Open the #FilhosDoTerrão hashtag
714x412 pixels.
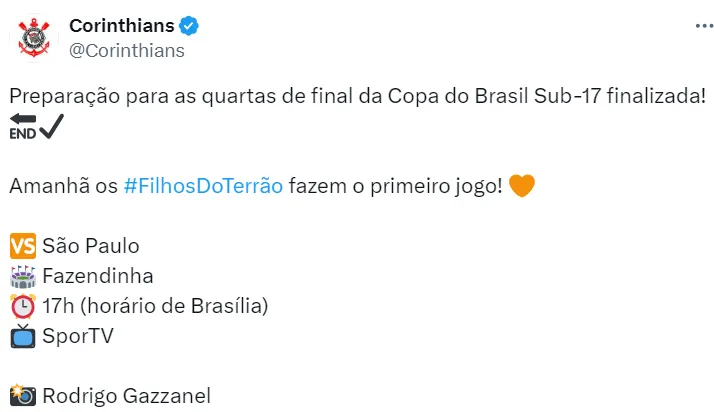pyautogui.click(x=203, y=186)
